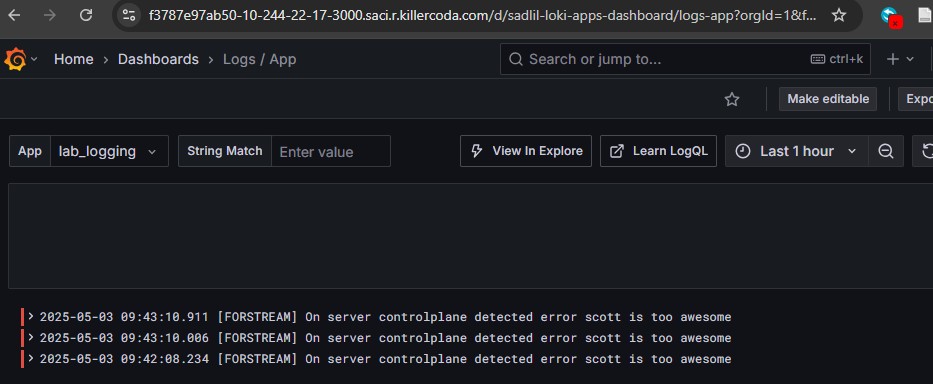Click the ctrl+k keyboard shortcut hint
Image resolution: width=933 pixels, height=384 pixels.
pyautogui.click(x=837, y=59)
